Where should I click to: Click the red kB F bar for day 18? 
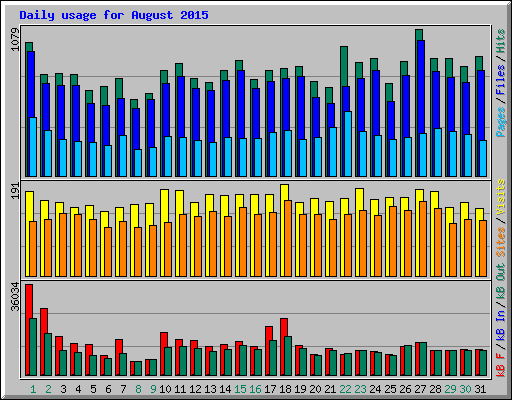283,347
